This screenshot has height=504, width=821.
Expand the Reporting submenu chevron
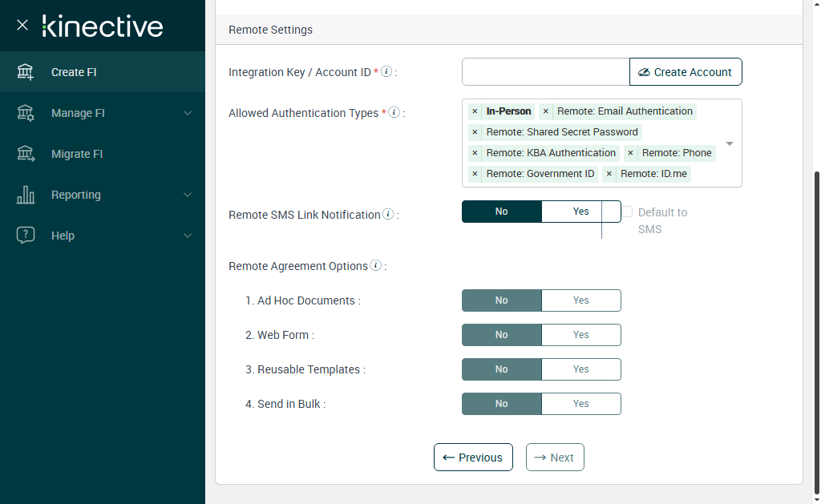pyautogui.click(x=188, y=195)
